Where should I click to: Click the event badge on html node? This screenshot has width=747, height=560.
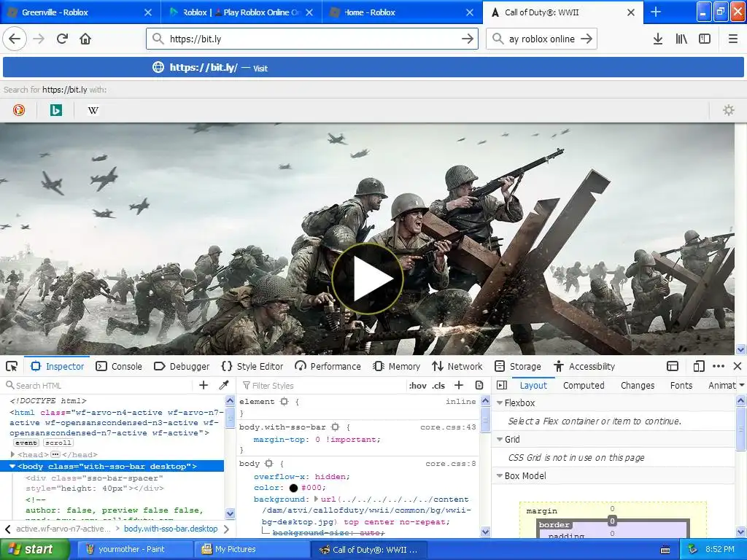[x=26, y=443]
